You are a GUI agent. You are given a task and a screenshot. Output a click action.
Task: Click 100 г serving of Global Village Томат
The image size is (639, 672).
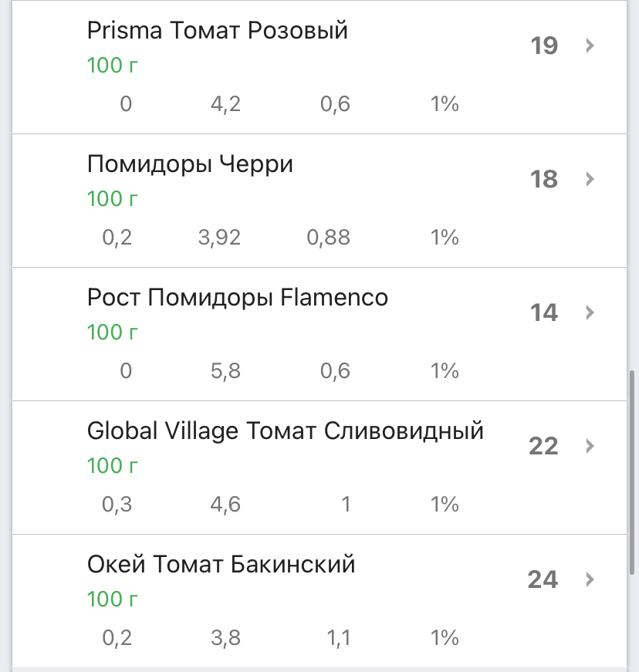click(113, 466)
